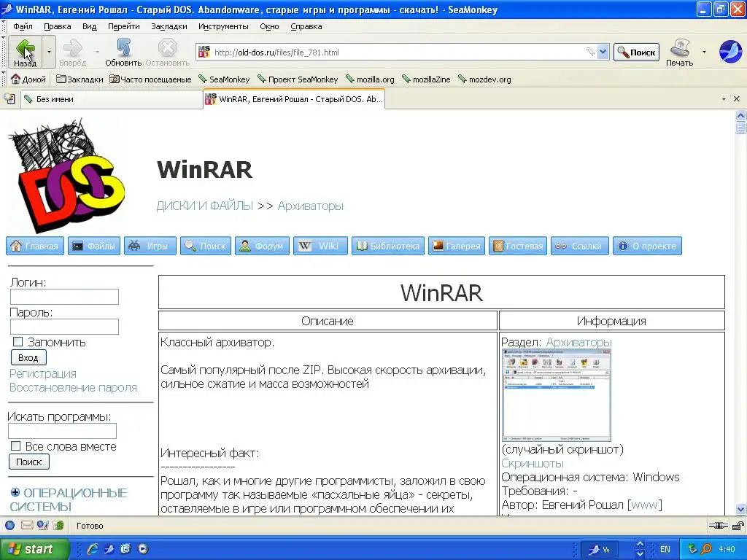This screenshot has width=747, height=560.
Task: Open the Справка menu
Action: 306,27
